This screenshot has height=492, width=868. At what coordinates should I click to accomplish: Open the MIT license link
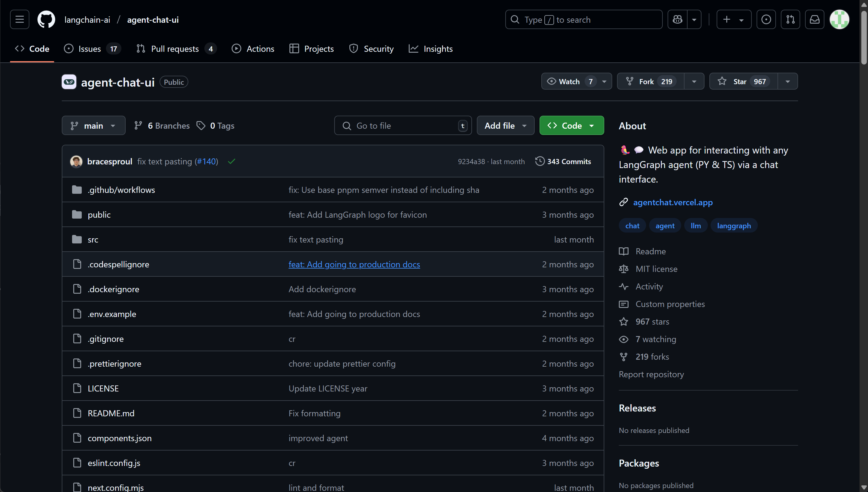(648, 269)
